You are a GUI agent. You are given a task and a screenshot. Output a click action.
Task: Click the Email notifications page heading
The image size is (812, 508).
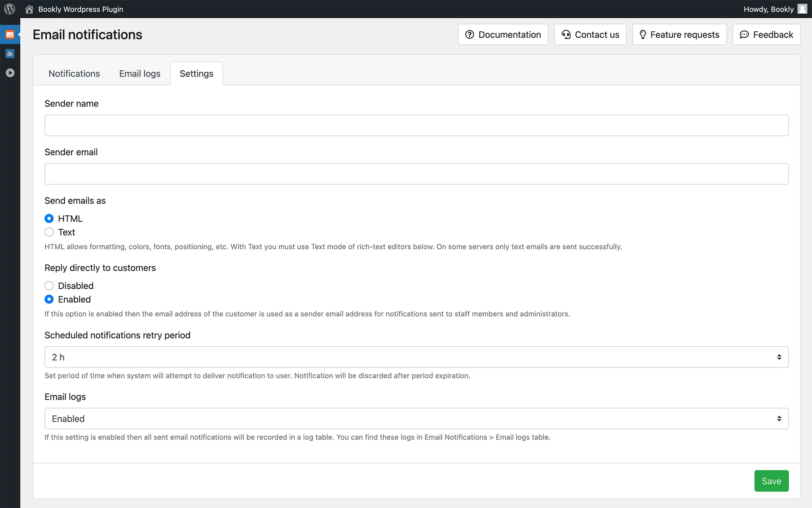(x=87, y=35)
